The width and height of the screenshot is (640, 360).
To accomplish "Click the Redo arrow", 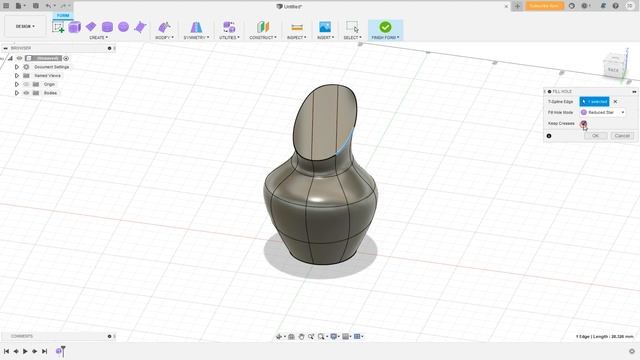I will pos(63,6).
